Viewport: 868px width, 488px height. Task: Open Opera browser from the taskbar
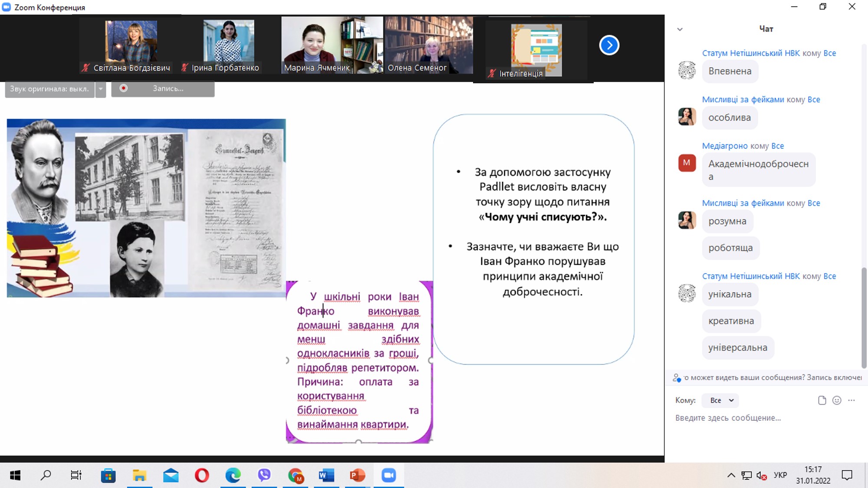[x=201, y=475]
